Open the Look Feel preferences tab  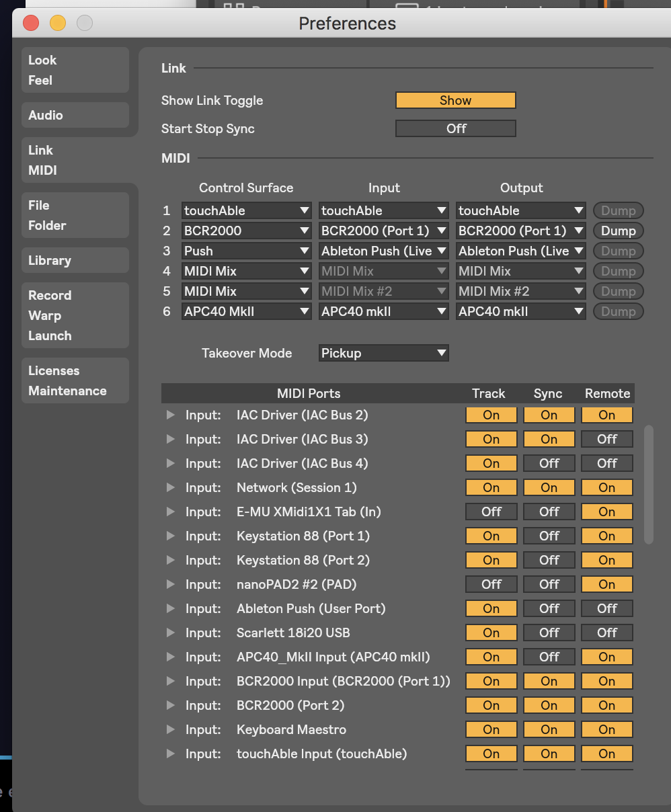(x=75, y=70)
